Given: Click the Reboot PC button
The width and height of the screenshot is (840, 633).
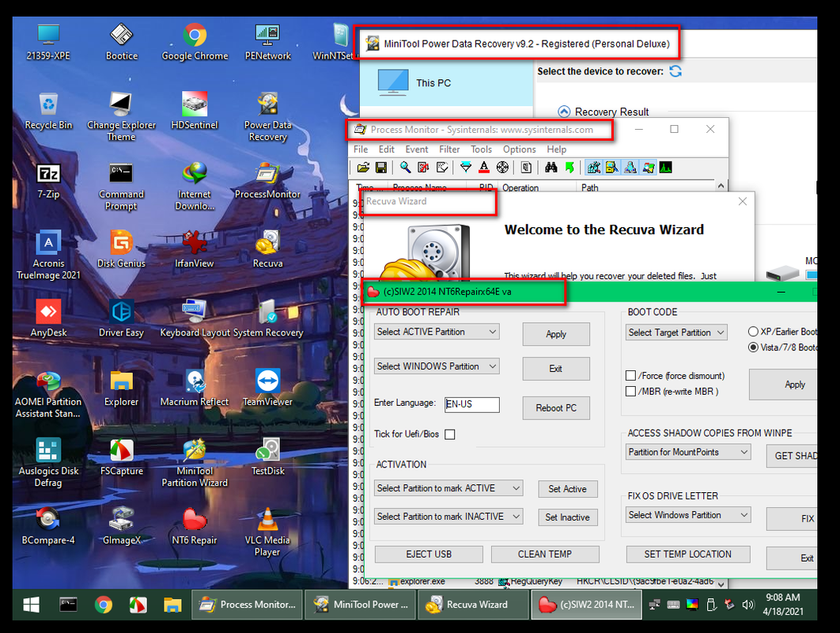Looking at the screenshot, I should [x=556, y=407].
